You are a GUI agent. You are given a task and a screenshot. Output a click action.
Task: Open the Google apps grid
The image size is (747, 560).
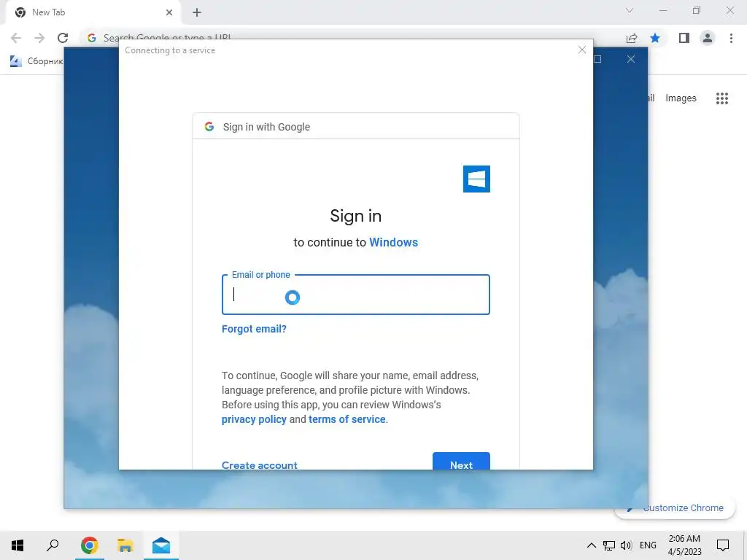pos(721,98)
